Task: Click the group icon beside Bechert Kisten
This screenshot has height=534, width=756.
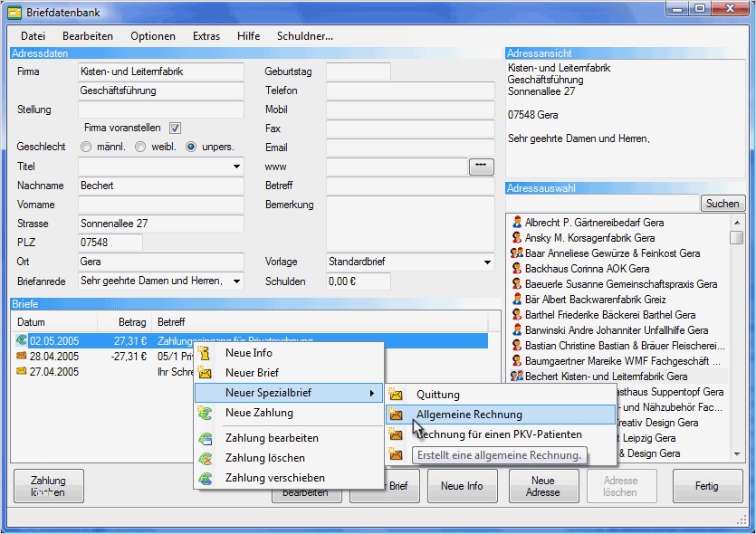Action: (517, 376)
